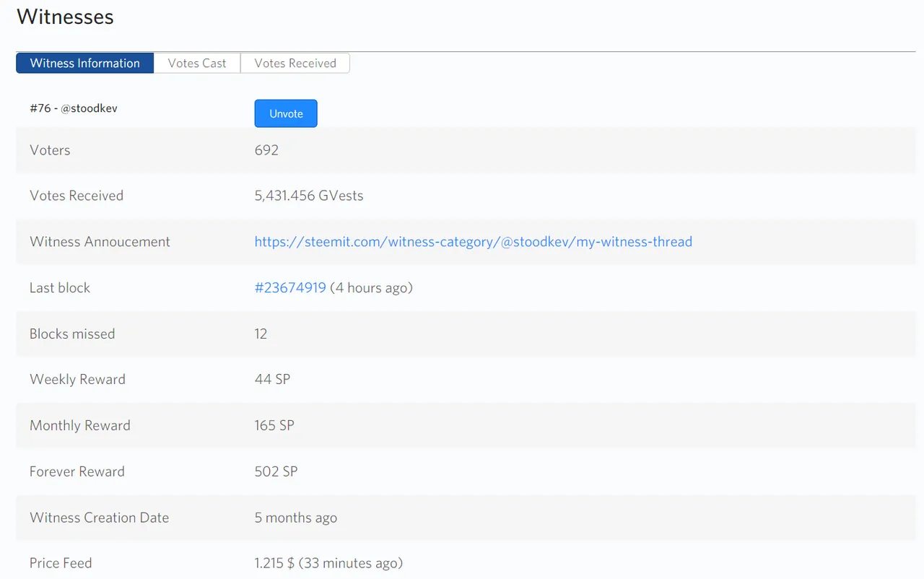The image size is (924, 579).
Task: Click the Price Feed label
Action: click(x=61, y=563)
